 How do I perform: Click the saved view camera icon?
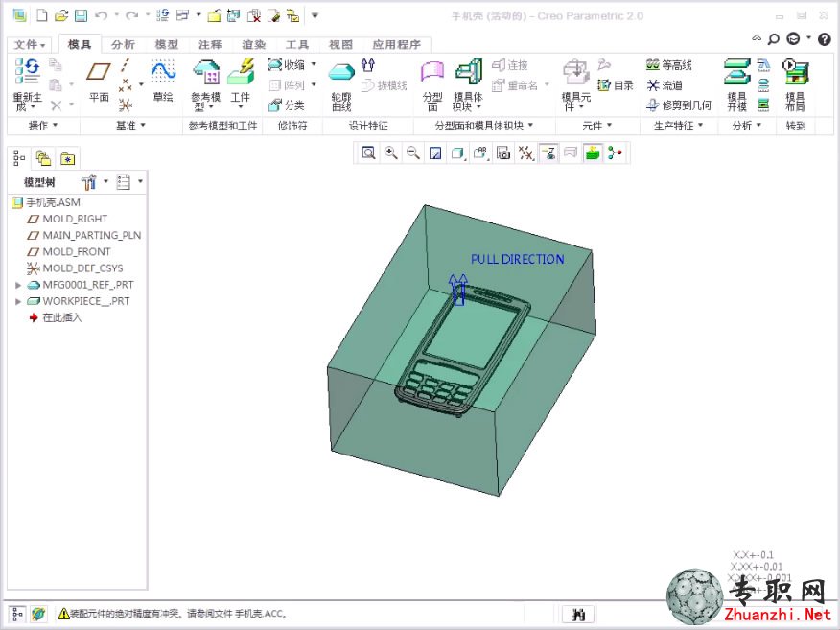[x=503, y=153]
